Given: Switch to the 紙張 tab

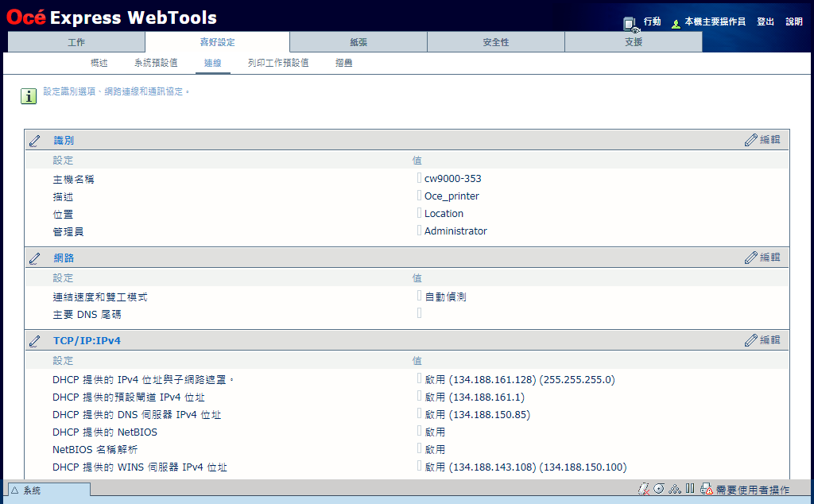Looking at the screenshot, I should (x=359, y=42).
